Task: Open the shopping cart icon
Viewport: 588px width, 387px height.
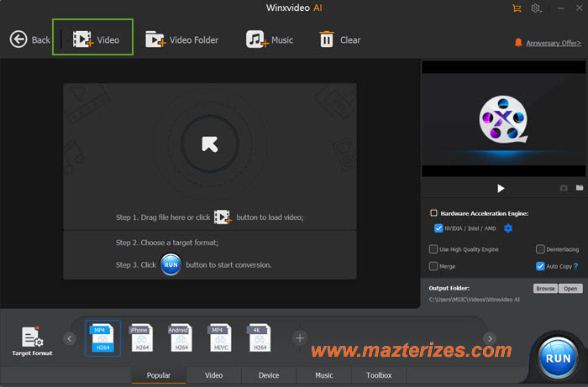Action: (x=517, y=8)
